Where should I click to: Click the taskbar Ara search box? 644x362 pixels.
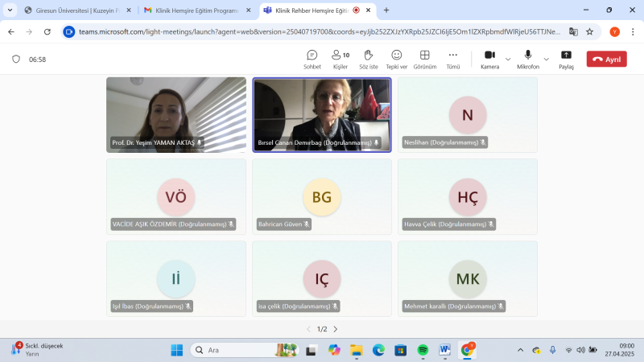pyautogui.click(x=245, y=350)
